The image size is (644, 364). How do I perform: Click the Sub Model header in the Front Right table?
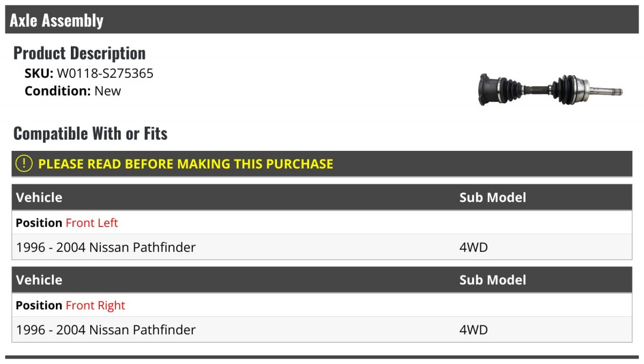click(493, 280)
